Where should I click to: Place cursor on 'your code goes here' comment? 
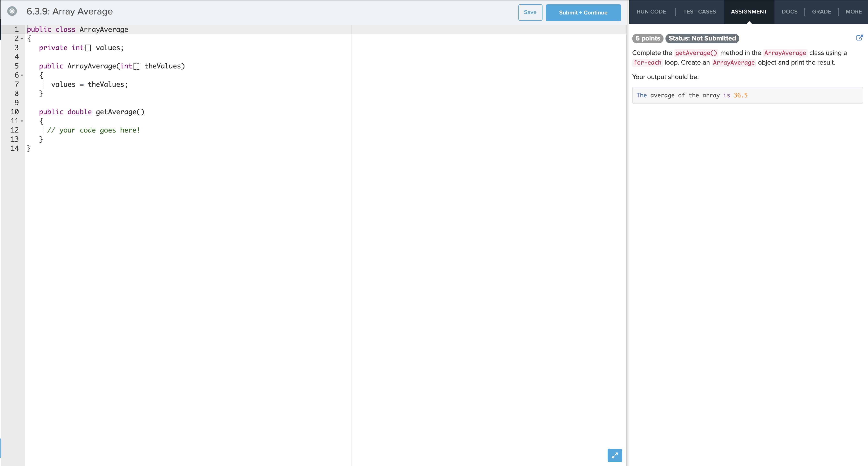[93, 130]
